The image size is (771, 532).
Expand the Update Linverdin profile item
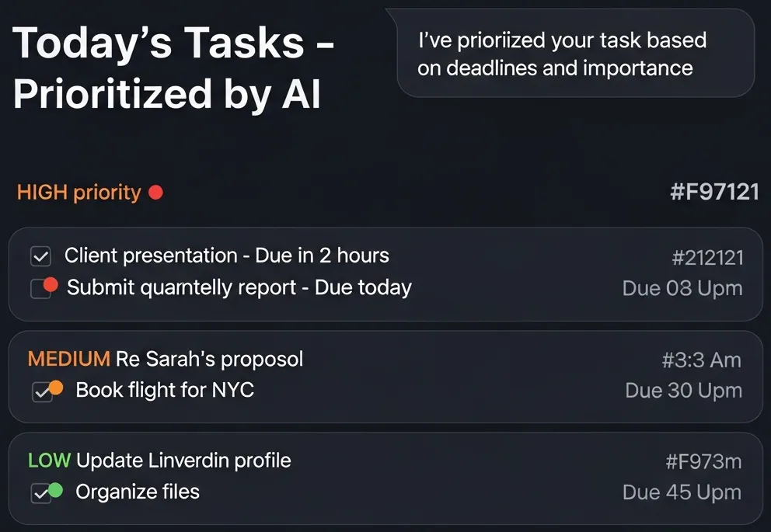183,460
